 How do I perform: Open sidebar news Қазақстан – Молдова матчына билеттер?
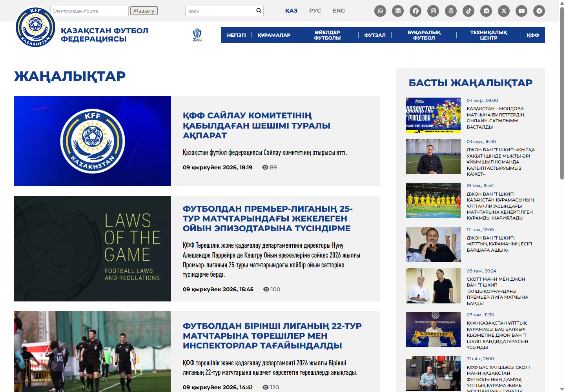(x=496, y=118)
